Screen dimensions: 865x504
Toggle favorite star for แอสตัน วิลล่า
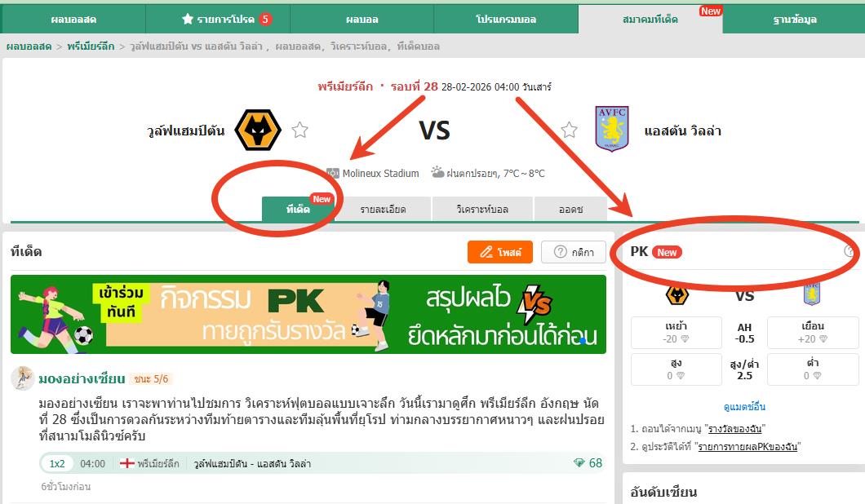[x=570, y=130]
